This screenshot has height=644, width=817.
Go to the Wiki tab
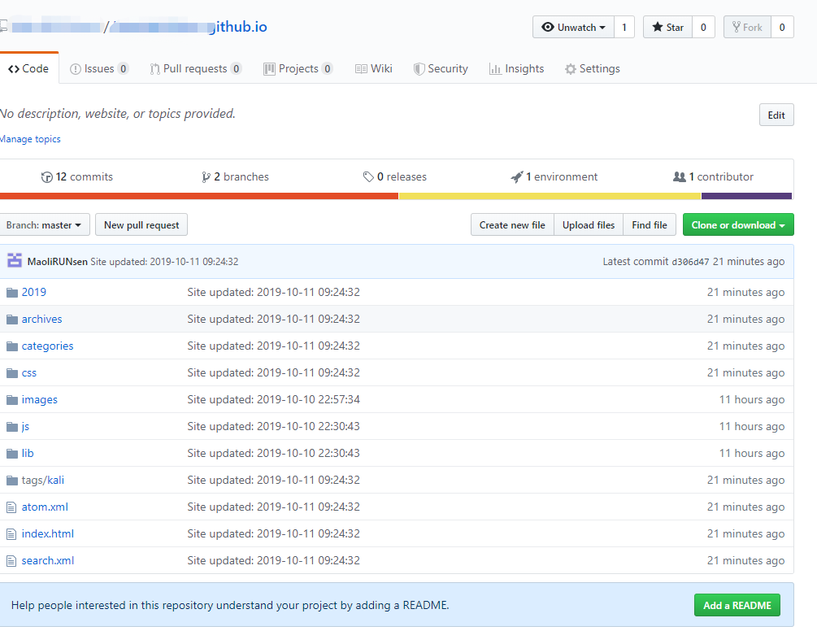[374, 69]
